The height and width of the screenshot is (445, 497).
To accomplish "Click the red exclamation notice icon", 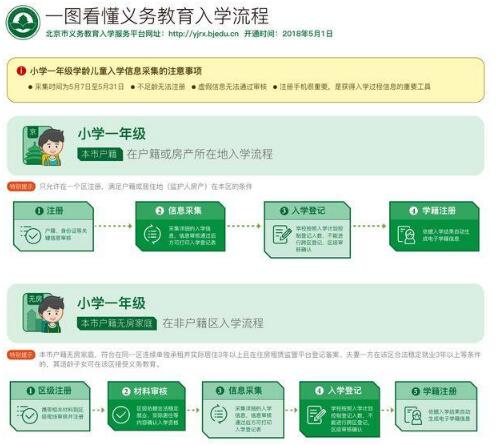I will click(x=21, y=71).
